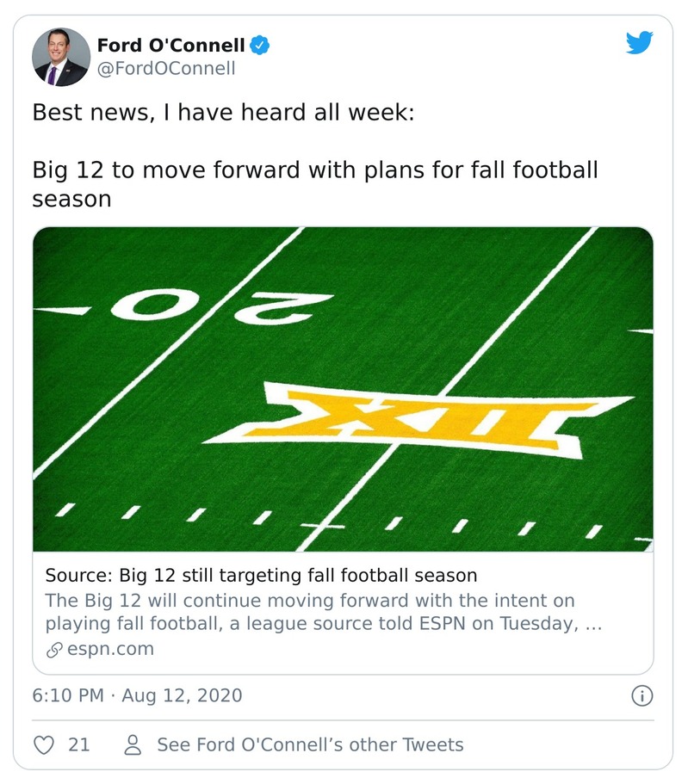Click the yellow XII logo on the field
The width and height of the screenshot is (688, 784).
[x=422, y=420]
